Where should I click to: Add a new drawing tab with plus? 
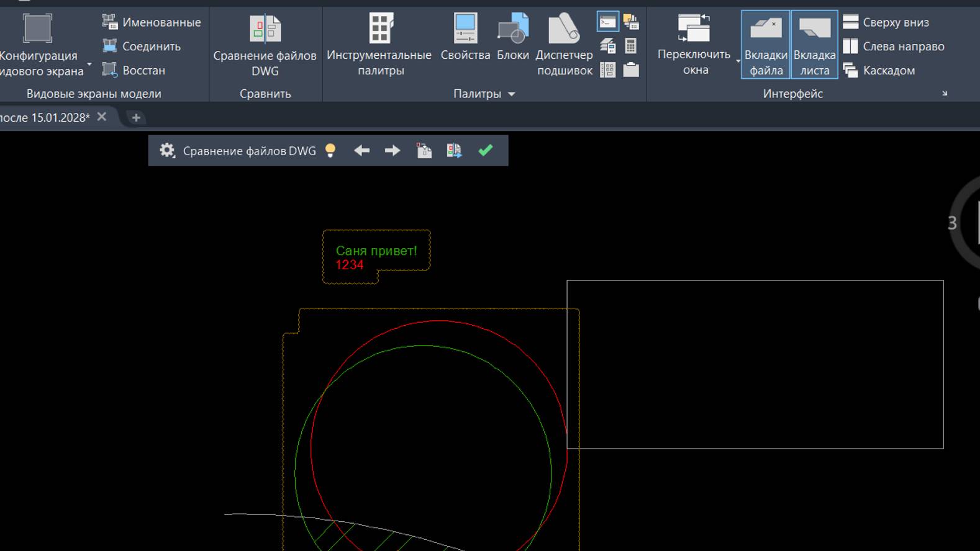point(136,117)
